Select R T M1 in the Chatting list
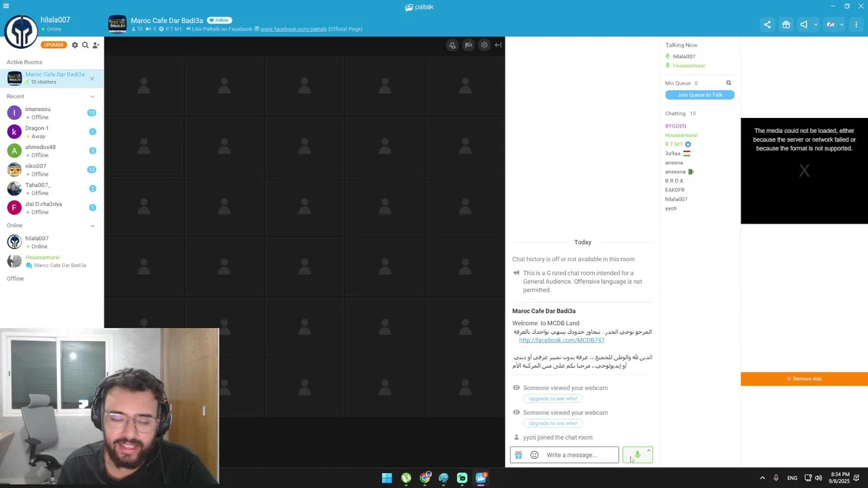Image resolution: width=868 pixels, height=488 pixels. pyautogui.click(x=673, y=144)
